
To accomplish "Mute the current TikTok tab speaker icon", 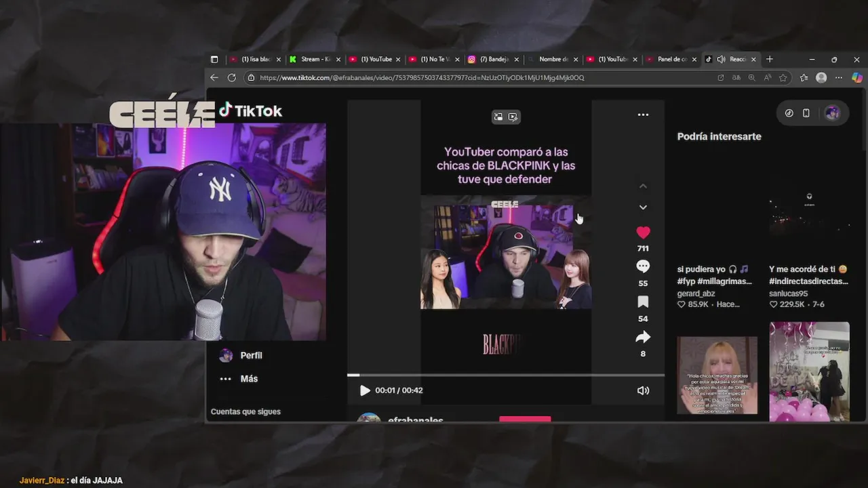I will [721, 59].
